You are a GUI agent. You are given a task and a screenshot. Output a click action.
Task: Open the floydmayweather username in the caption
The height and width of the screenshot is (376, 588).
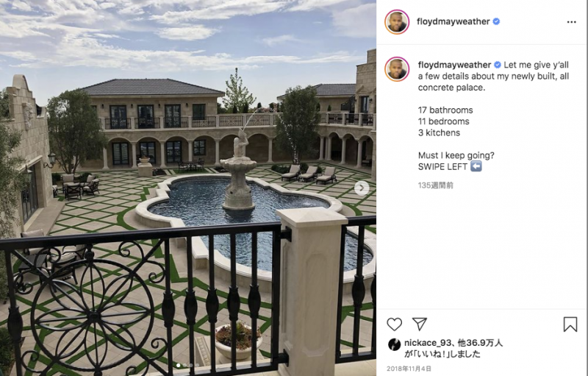coord(454,65)
